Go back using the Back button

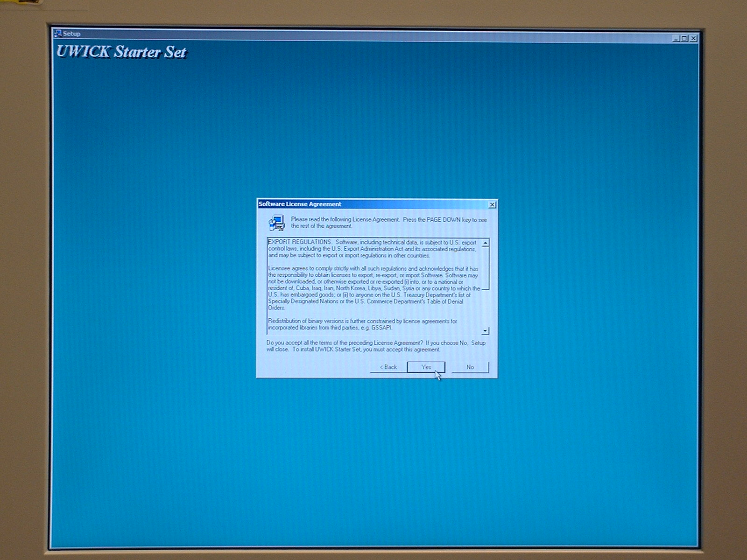(388, 367)
